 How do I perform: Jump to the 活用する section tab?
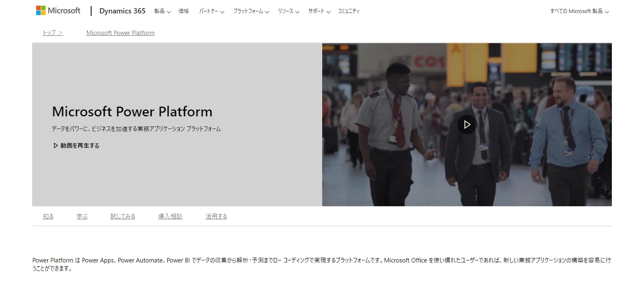(x=216, y=216)
